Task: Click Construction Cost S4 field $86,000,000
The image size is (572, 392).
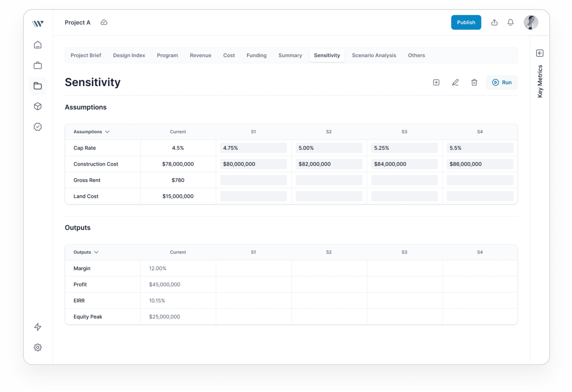Action: pyautogui.click(x=480, y=164)
